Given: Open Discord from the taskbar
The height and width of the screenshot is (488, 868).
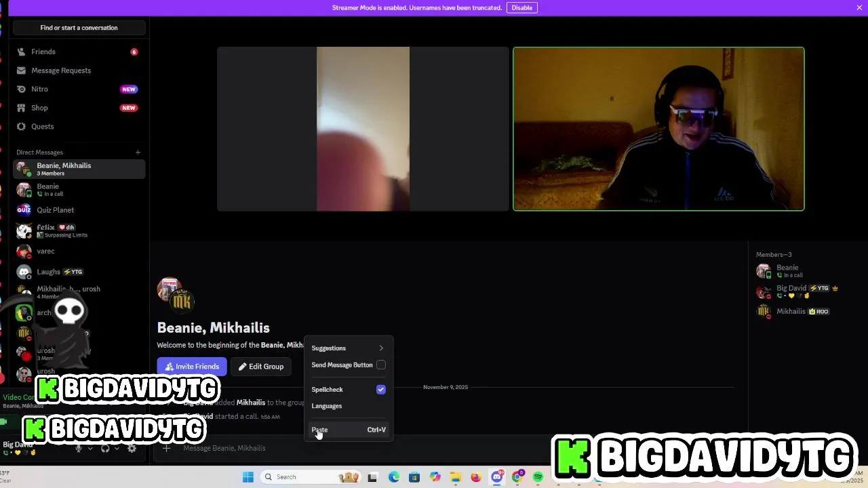Looking at the screenshot, I should click(x=497, y=477).
